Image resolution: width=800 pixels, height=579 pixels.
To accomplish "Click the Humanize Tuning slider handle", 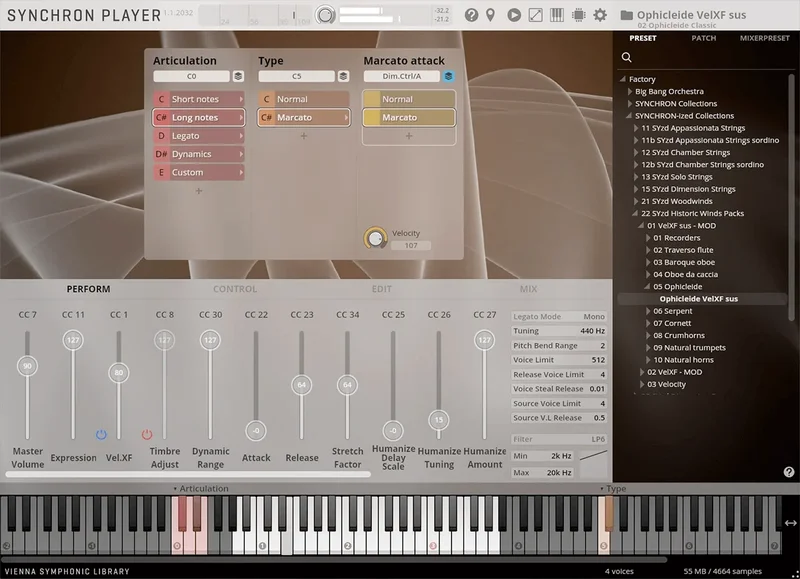I will pyautogui.click(x=439, y=420).
